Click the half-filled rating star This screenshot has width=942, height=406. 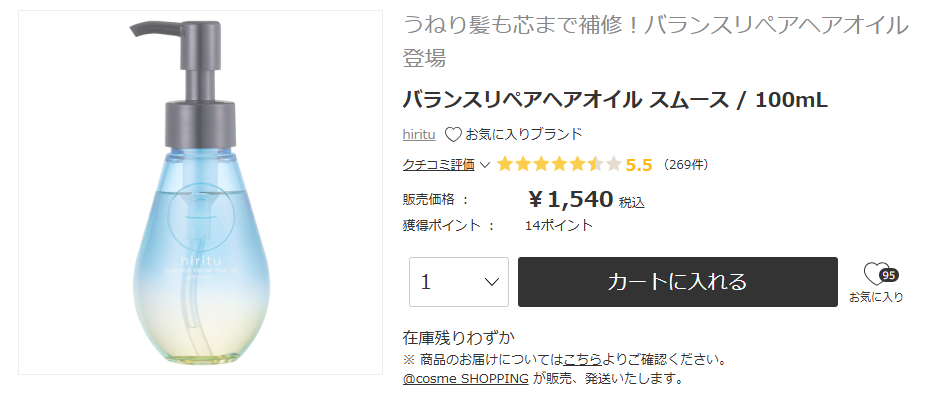pos(595,164)
